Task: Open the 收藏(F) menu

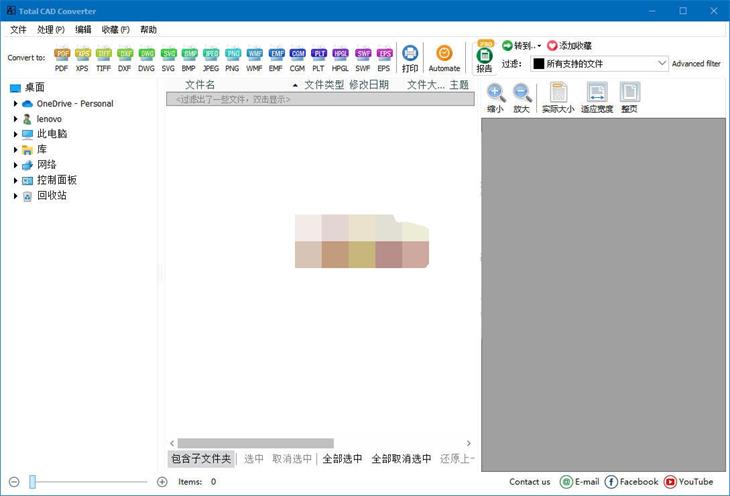Action: [115, 29]
